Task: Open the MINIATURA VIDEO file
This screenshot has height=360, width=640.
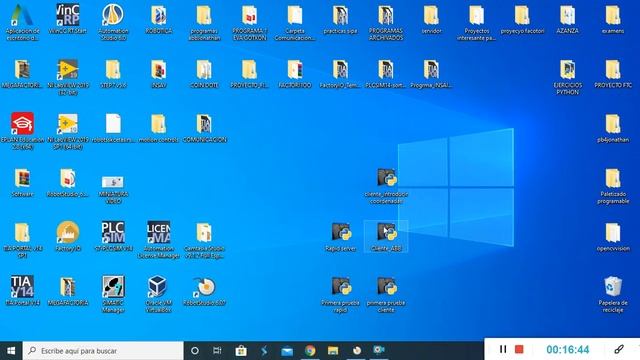Action: click(113, 189)
